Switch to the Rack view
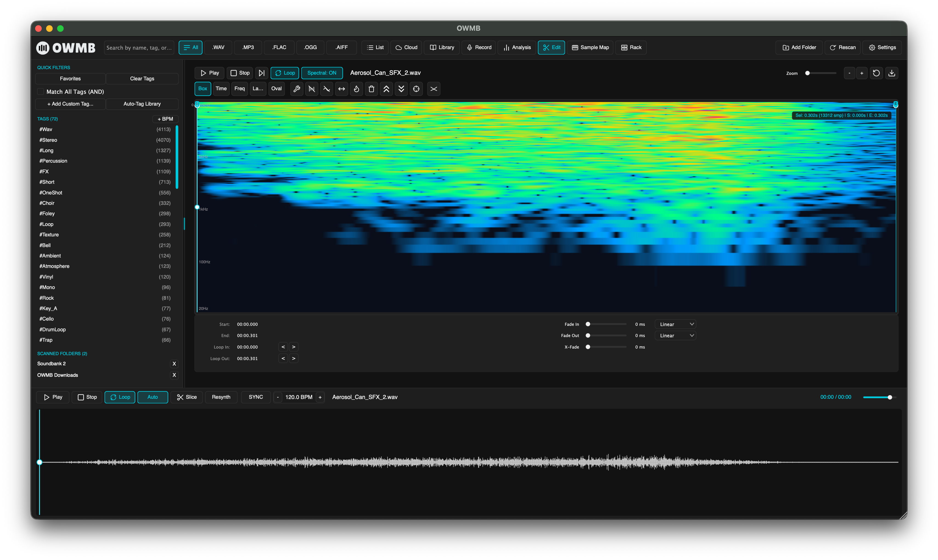 coord(631,47)
